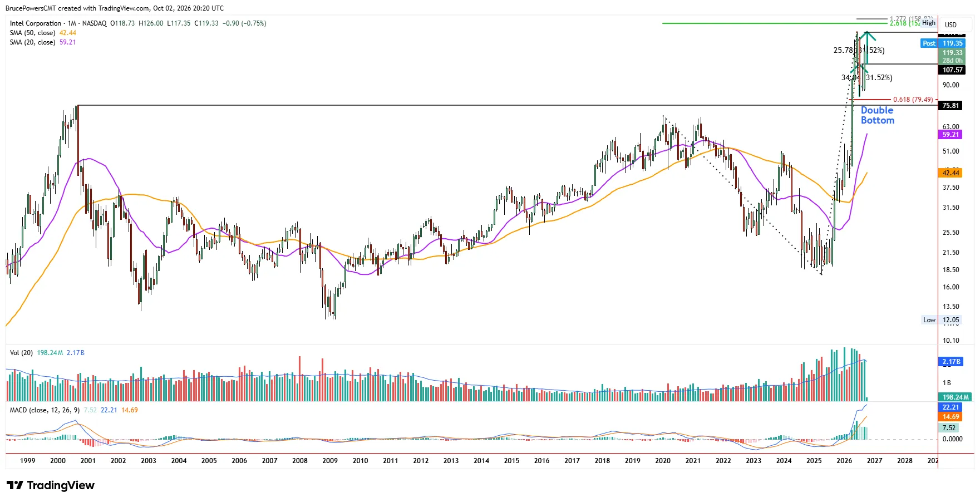Click the purple 59.21 SMA price tag
The height and width of the screenshot is (502, 980).
click(x=951, y=135)
